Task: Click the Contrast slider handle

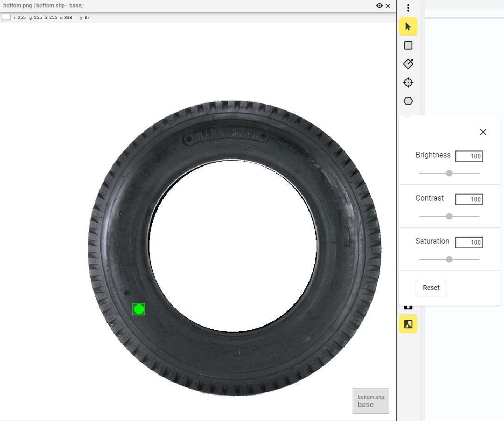Action: (x=448, y=216)
